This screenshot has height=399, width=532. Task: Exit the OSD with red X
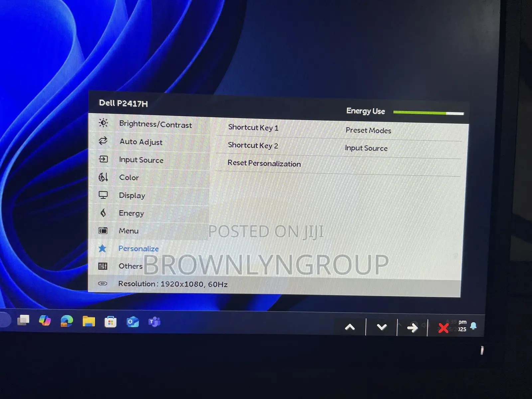pyautogui.click(x=443, y=328)
